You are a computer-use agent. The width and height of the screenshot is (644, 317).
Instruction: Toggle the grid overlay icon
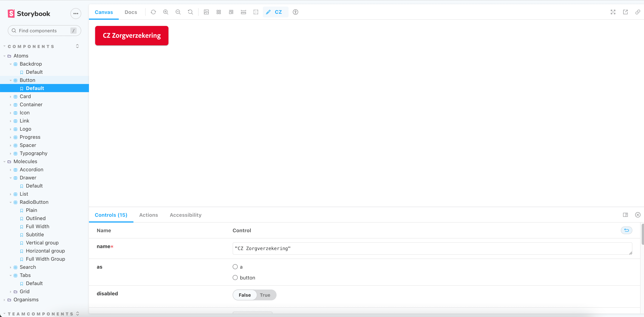click(x=219, y=12)
